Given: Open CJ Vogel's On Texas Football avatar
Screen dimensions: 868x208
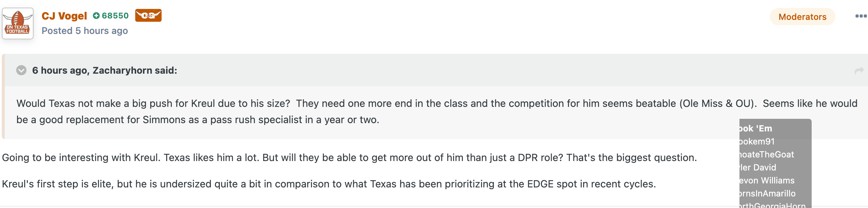Looking at the screenshot, I should tap(18, 23).
